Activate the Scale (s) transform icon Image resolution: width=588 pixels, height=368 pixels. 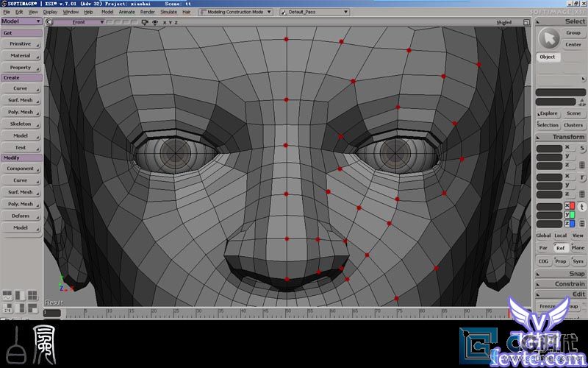click(x=582, y=149)
